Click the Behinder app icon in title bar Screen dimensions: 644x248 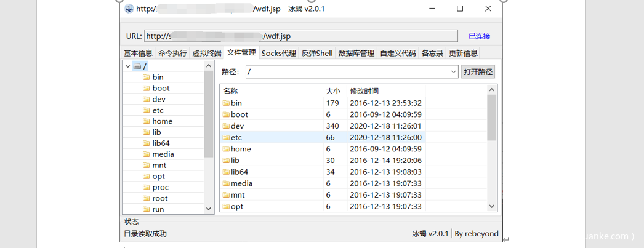[x=129, y=9]
